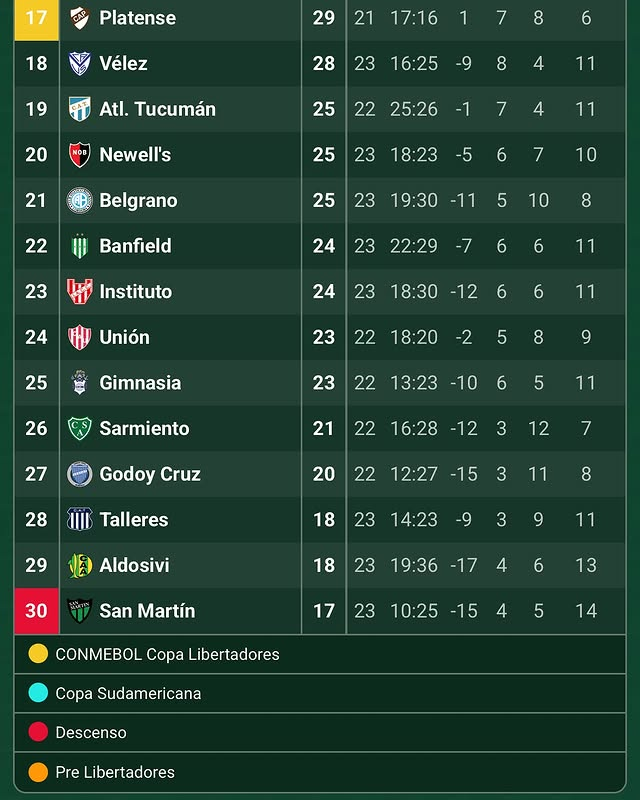Open the Godoy Cruz round badge
640x800 pixels.
[x=80, y=474]
